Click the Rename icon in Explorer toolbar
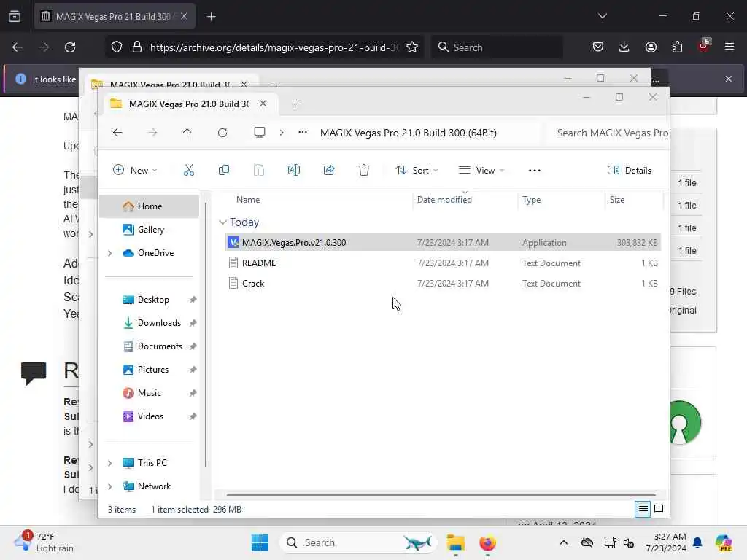 point(294,170)
